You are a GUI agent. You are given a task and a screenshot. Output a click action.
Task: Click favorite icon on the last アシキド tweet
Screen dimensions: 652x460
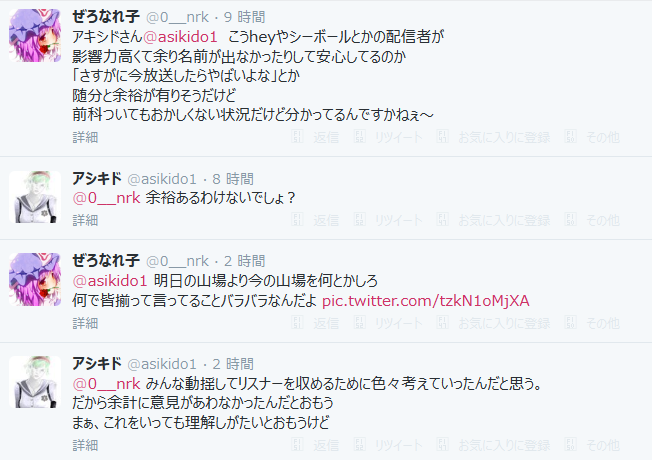tap(442, 445)
